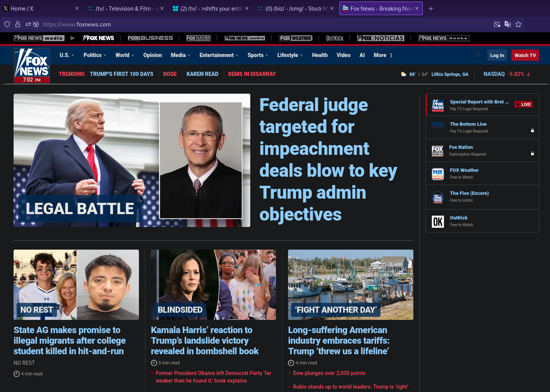Click the Watch TV button
Viewport: 550px width, 392px height.
click(x=525, y=55)
